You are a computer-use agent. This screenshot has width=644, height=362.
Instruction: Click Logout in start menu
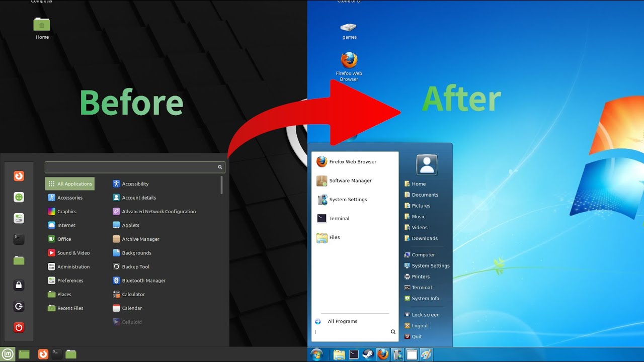(416, 326)
